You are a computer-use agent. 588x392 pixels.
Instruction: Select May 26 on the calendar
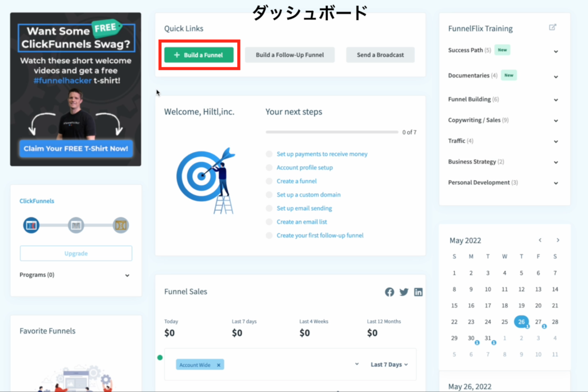tap(521, 321)
